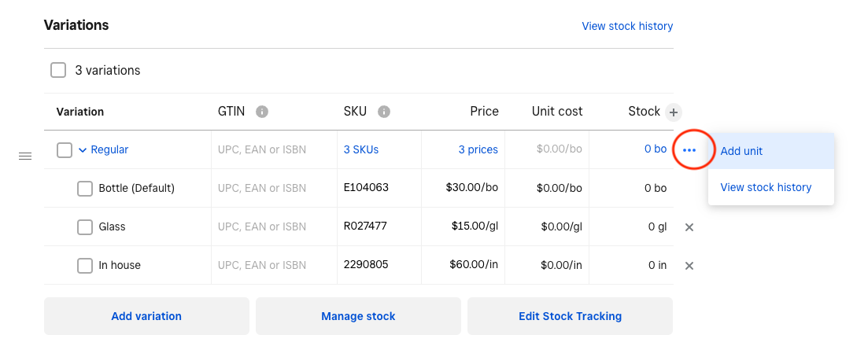Enable the Glass row checkbox
Screen dimensions: 868x346
85,227
